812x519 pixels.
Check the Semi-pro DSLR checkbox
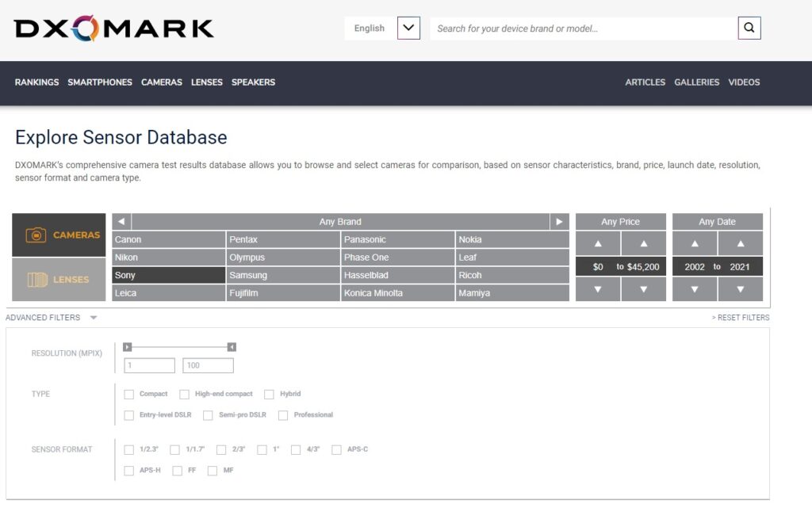(x=208, y=415)
